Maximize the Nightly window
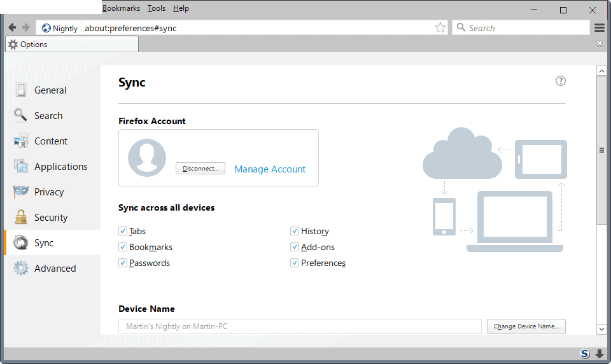 point(563,10)
